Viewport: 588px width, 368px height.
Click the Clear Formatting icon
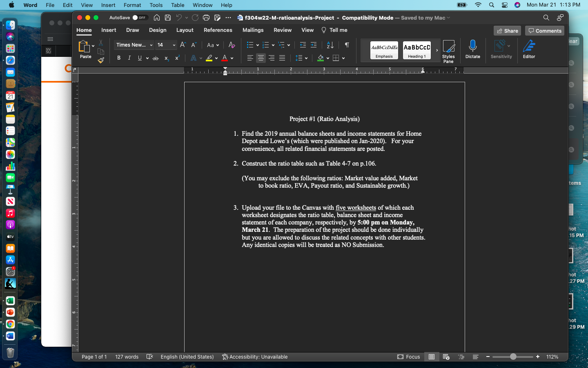[232, 45]
